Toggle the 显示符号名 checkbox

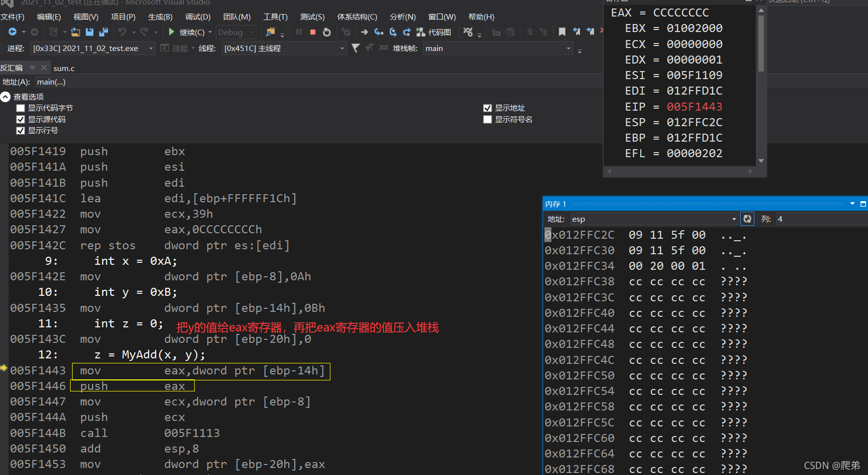(488, 119)
